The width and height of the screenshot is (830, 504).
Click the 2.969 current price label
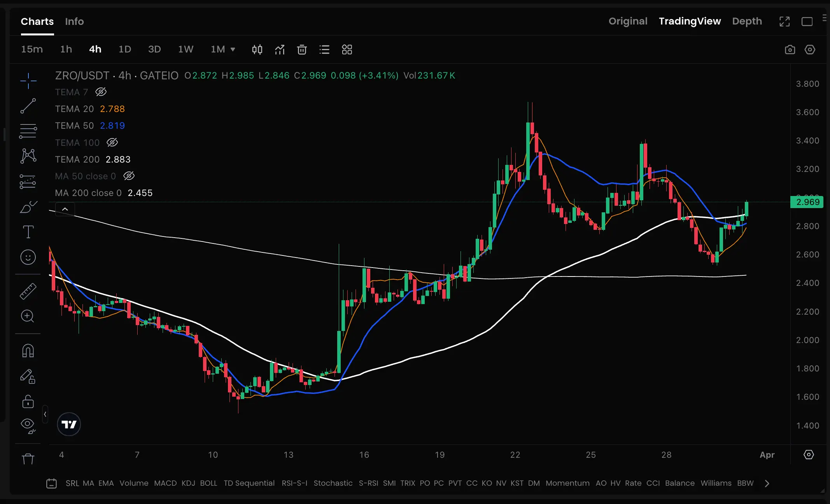click(807, 202)
